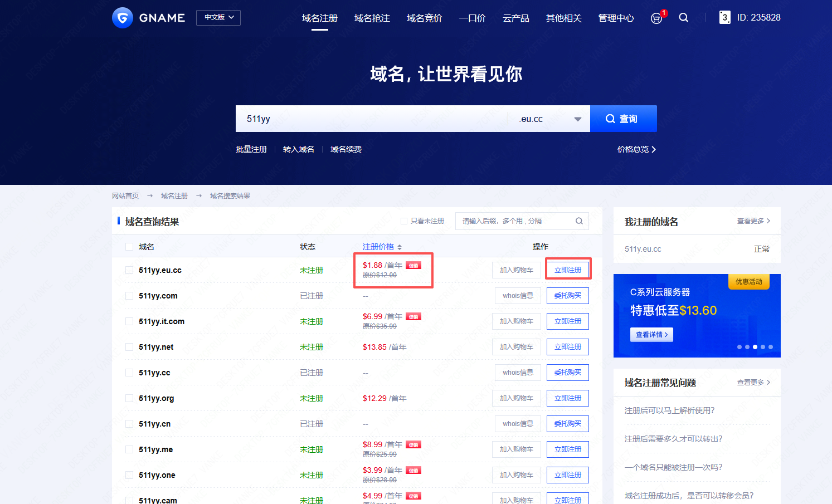832x504 pixels.
Task: Click the 促销 badge on 511yy.eu.cc
Action: (413, 266)
